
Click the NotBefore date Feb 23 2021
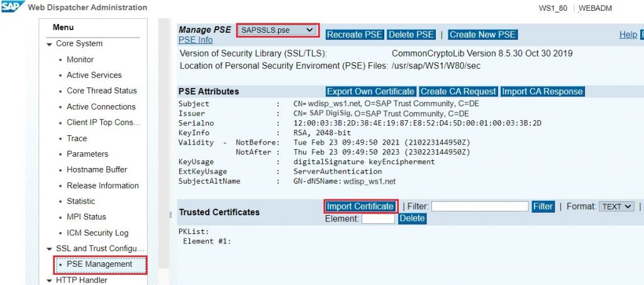(x=382, y=142)
